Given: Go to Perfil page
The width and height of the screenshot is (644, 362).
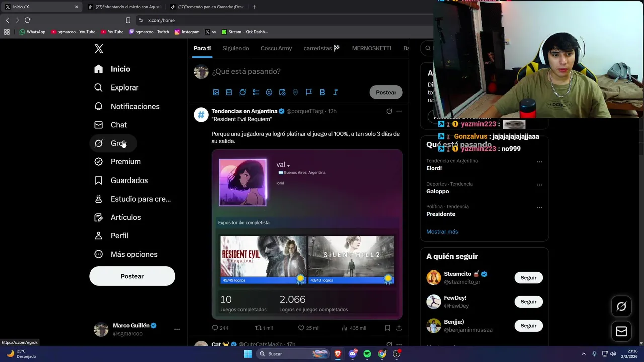Looking at the screenshot, I should pos(111,236).
